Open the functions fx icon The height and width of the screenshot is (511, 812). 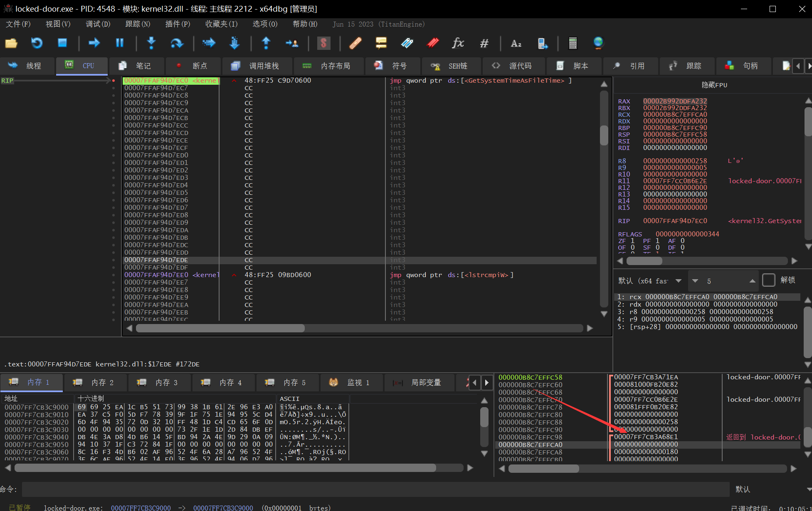[x=458, y=43]
